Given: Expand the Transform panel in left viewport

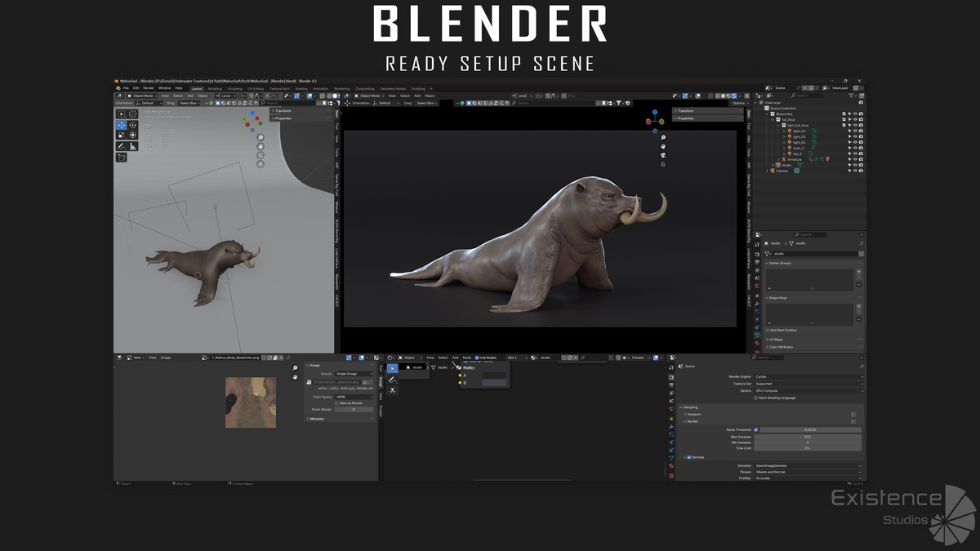Looking at the screenshot, I should 283,110.
